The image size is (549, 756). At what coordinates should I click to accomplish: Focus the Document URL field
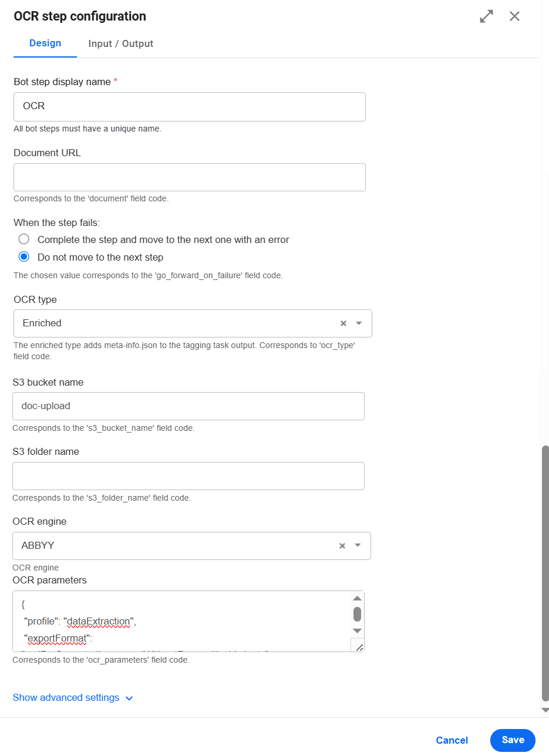[x=190, y=177]
